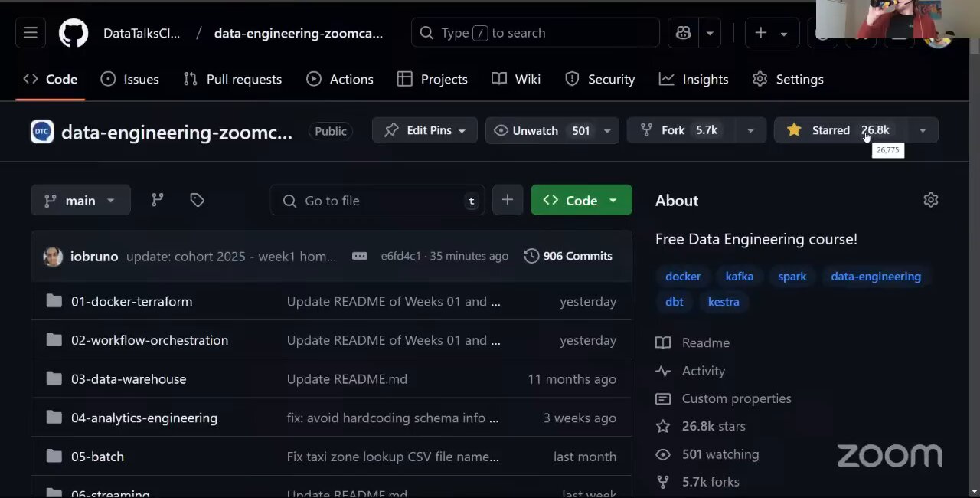Image resolution: width=980 pixels, height=498 pixels.
Task: Expand the main branch dropdown
Action: coord(110,200)
